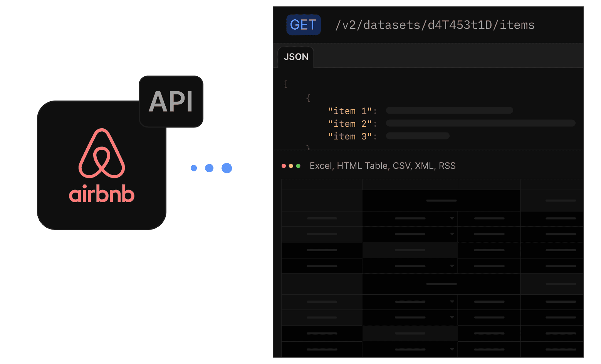601x364 pixels.
Task: Select the /v2/datasets/d4T453t1D/items endpoint path
Action: click(435, 25)
